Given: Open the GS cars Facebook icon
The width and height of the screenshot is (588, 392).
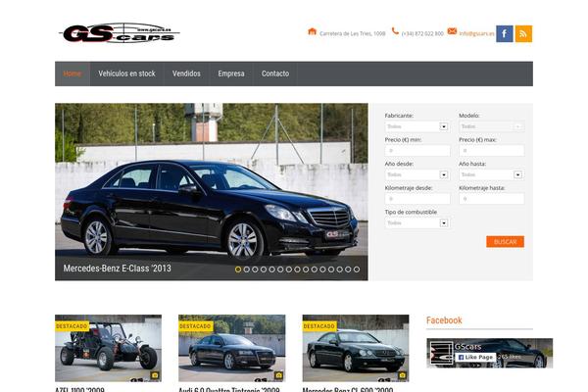Looking at the screenshot, I should coord(505,33).
